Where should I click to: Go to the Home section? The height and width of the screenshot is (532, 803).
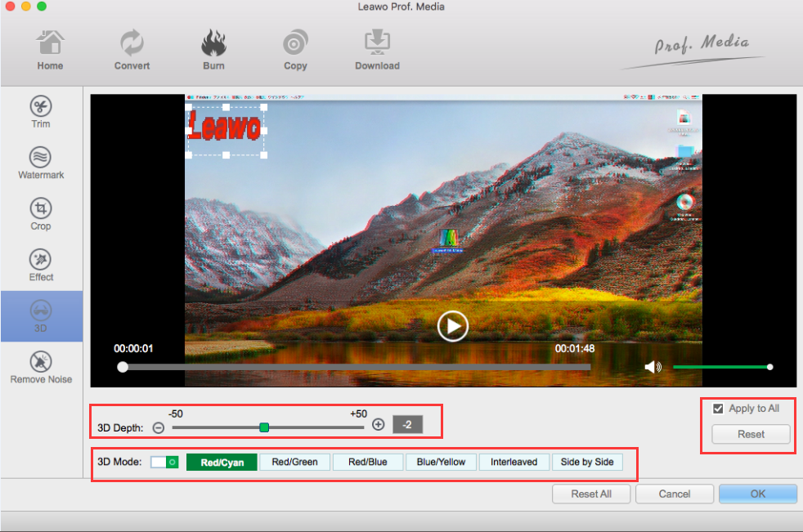point(50,50)
